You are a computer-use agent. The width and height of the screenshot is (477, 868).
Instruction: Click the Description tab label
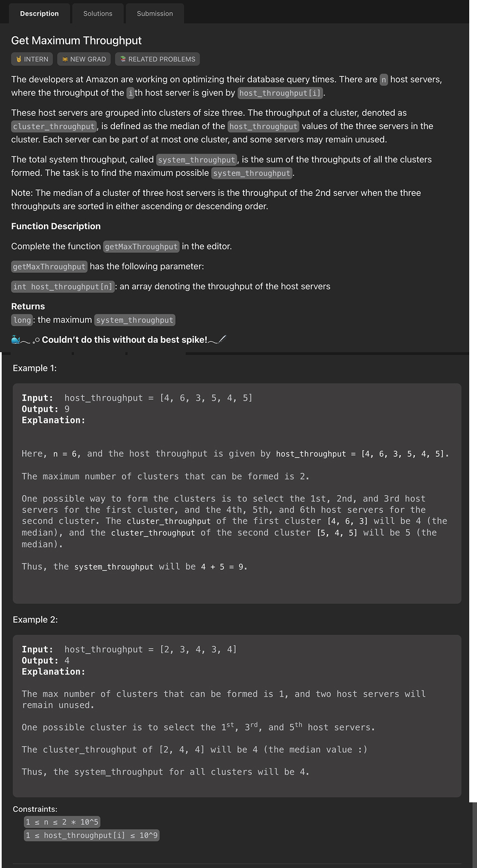[39, 13]
